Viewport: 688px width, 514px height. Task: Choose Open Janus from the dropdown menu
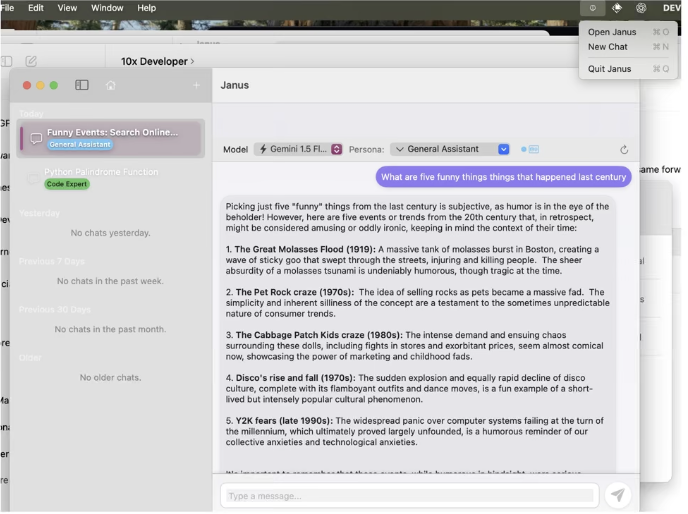pos(628,32)
